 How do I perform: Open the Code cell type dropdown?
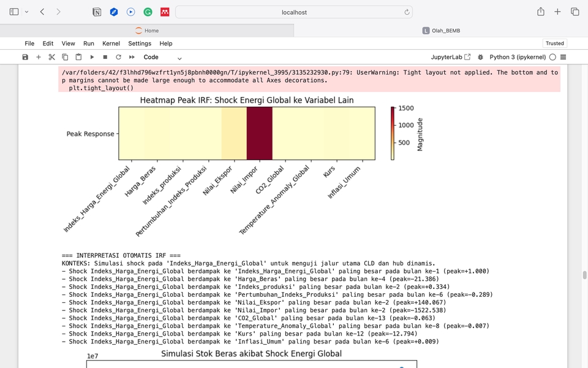(162, 57)
